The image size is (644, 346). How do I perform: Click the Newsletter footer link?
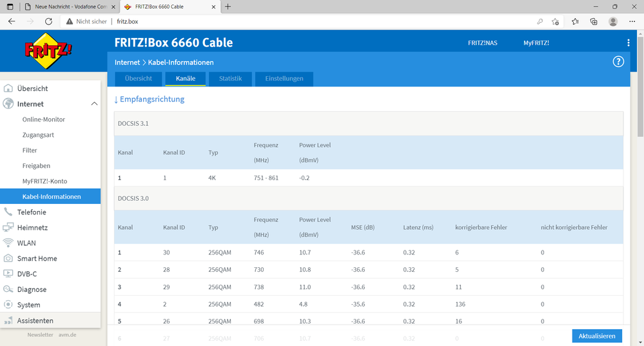click(40, 335)
